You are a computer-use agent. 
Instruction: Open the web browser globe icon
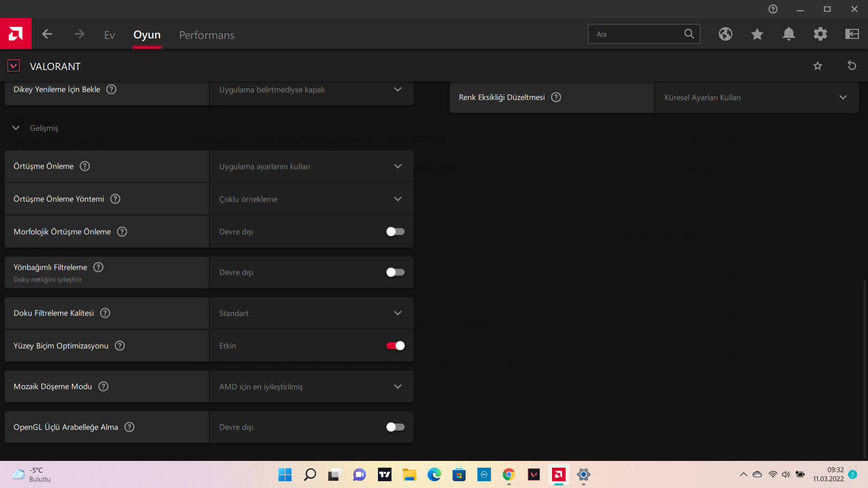coord(725,34)
